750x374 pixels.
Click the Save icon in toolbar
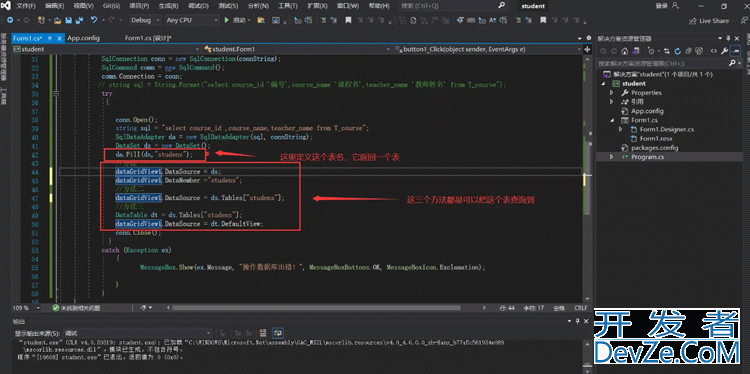pos(68,21)
